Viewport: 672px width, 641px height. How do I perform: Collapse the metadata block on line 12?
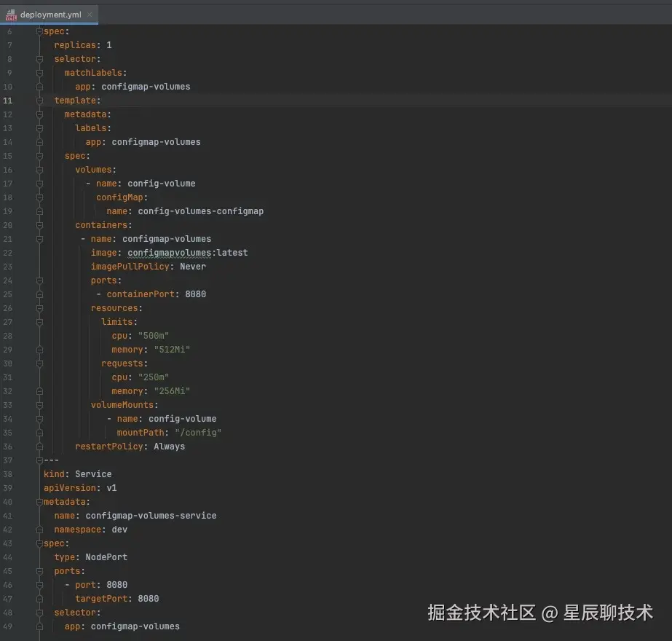[39, 114]
